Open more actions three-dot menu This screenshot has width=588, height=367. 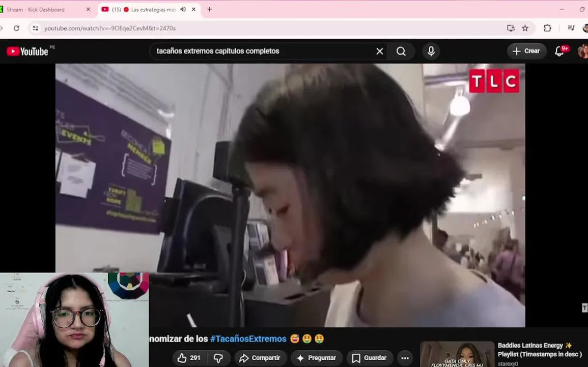point(405,358)
